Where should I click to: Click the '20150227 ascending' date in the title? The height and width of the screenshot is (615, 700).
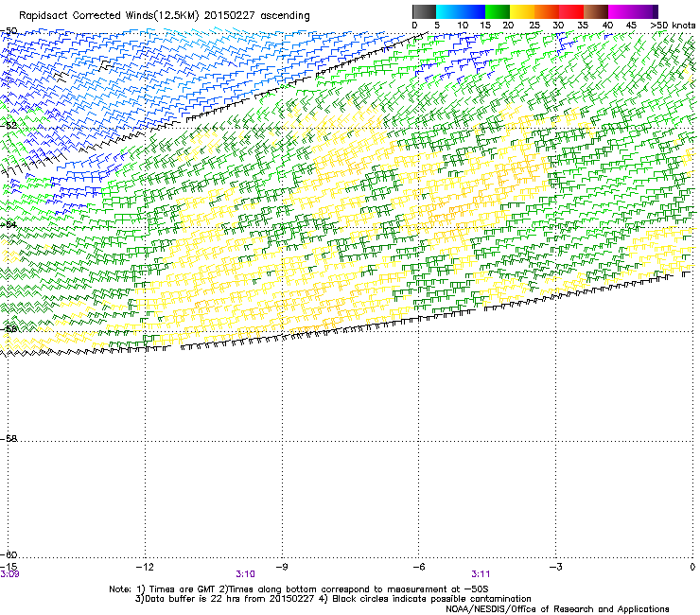257,16
